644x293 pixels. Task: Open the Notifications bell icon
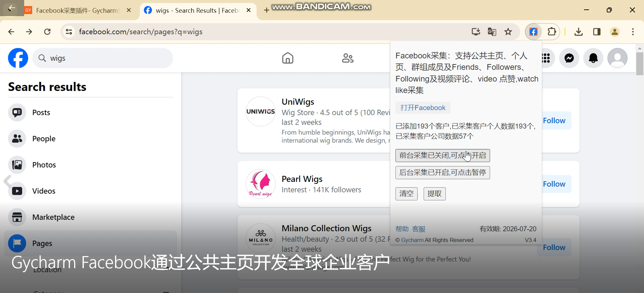[x=593, y=58]
